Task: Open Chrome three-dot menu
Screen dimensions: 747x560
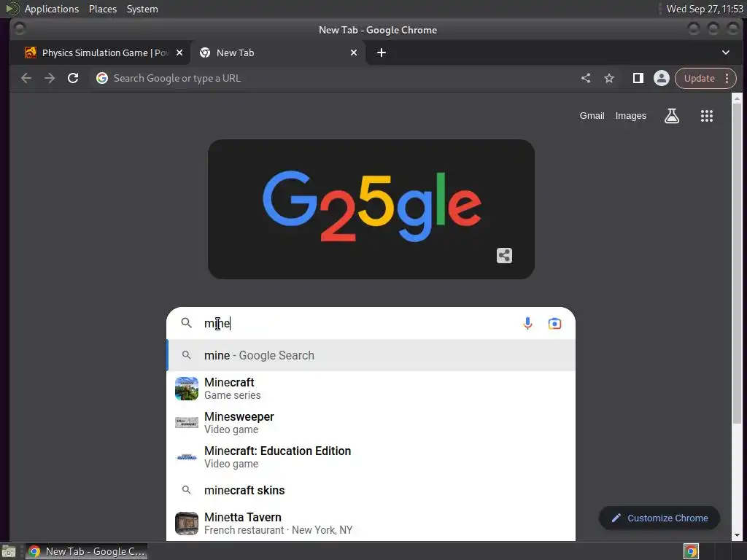Action: (x=727, y=78)
